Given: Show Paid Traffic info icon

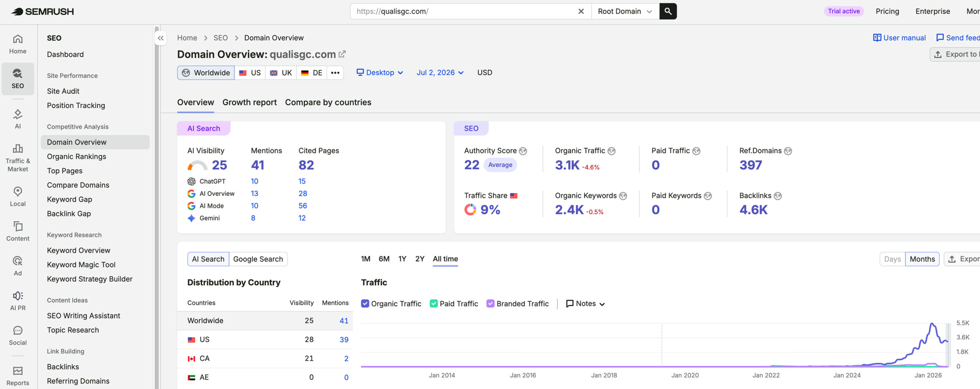Looking at the screenshot, I should [x=696, y=151].
